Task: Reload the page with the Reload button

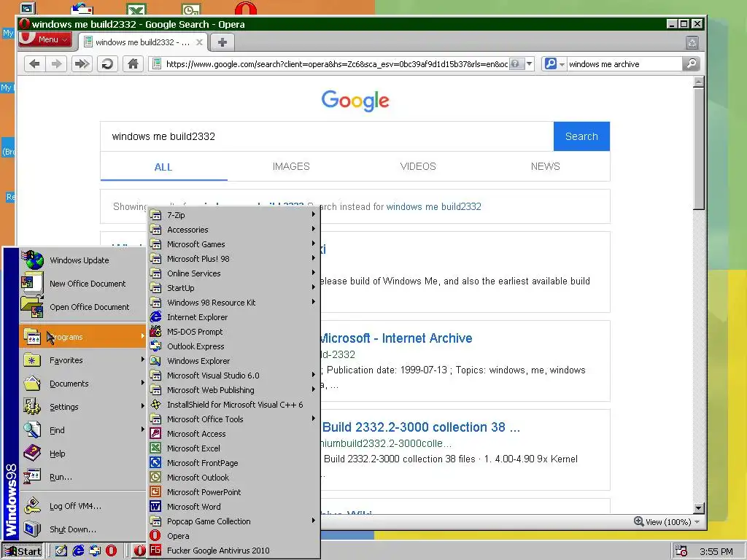Action: tap(108, 64)
